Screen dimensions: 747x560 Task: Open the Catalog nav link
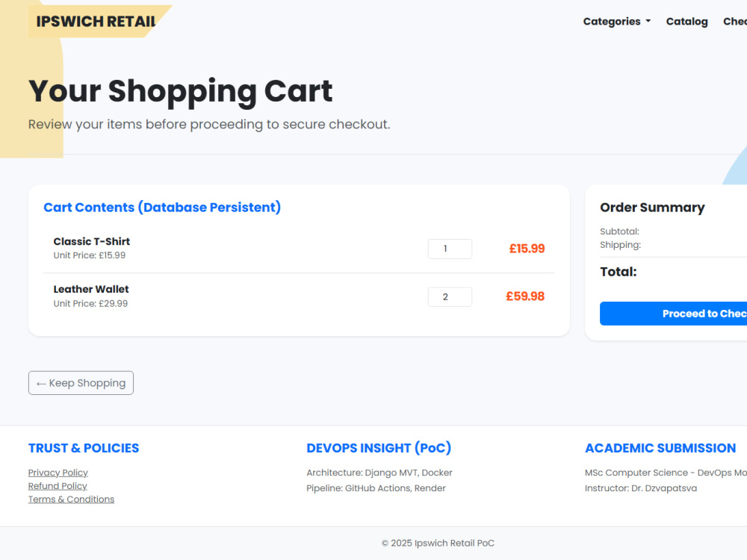coord(686,22)
